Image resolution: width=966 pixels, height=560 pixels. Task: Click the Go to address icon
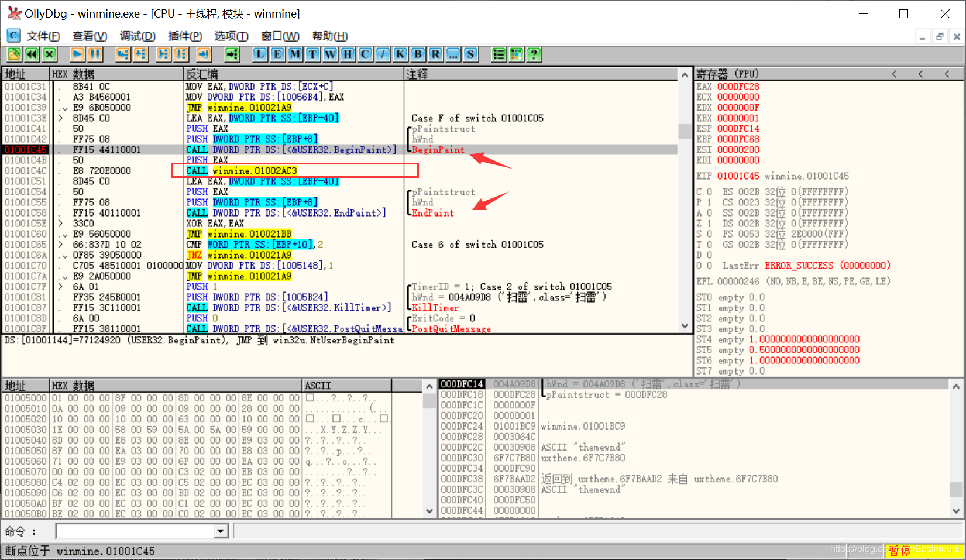[232, 54]
